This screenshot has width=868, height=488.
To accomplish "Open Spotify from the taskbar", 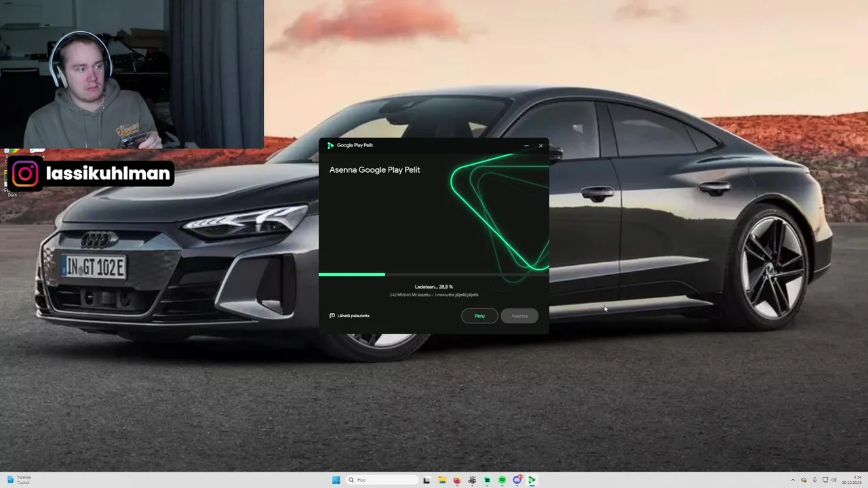I will click(x=502, y=480).
